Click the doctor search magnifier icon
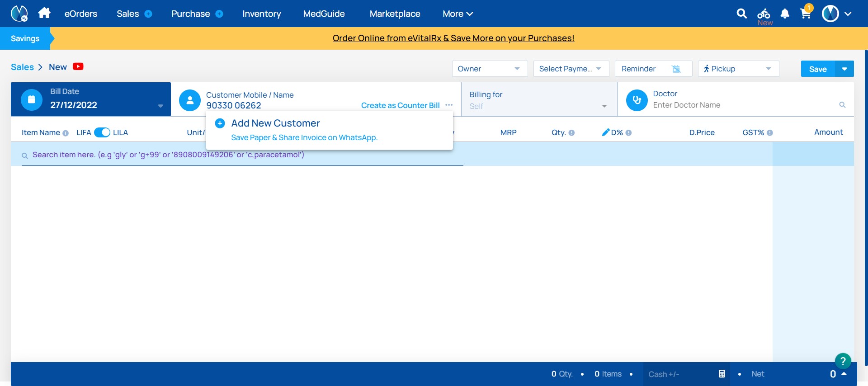Image resolution: width=868 pixels, height=386 pixels. 842,105
